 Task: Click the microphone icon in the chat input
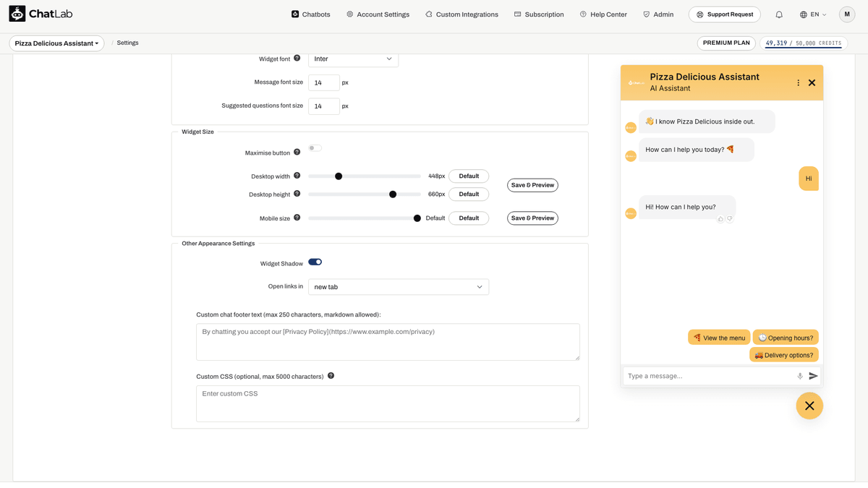click(x=800, y=376)
